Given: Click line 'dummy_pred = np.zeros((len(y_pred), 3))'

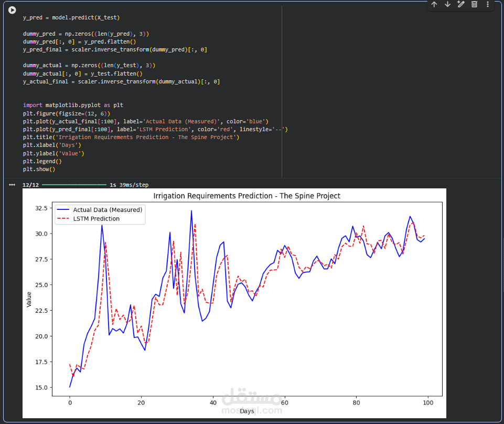Looking at the screenshot, I should [x=86, y=34].
